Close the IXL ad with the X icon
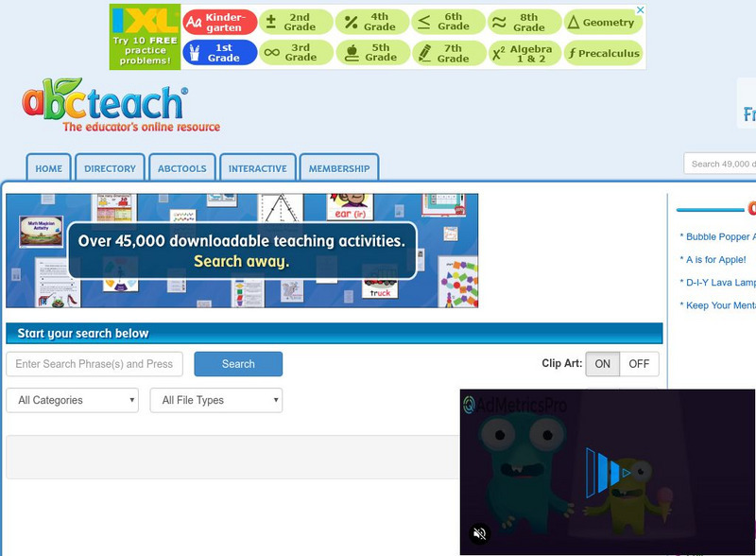The height and width of the screenshot is (556, 756). tap(641, 9)
